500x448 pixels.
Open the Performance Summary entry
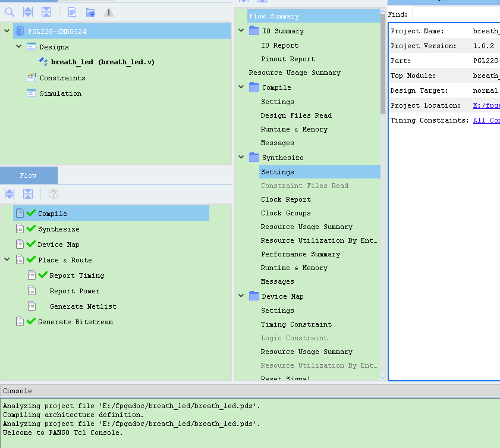coord(300,254)
